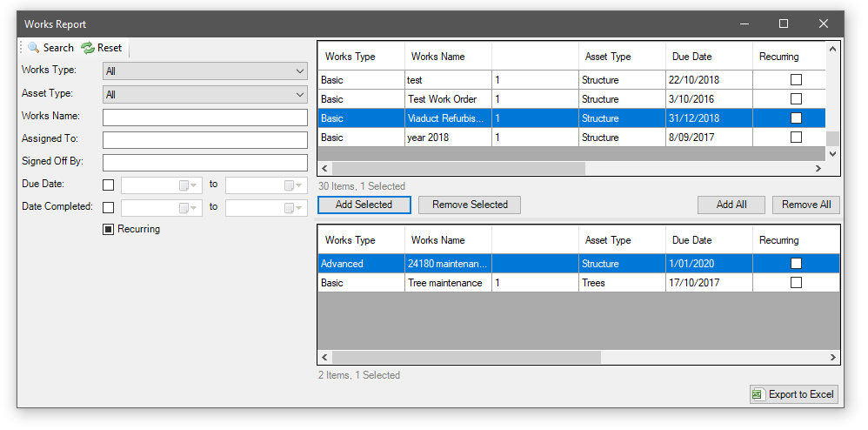Open calendar picker for Due Date end
The image size is (868, 430).
point(290,185)
